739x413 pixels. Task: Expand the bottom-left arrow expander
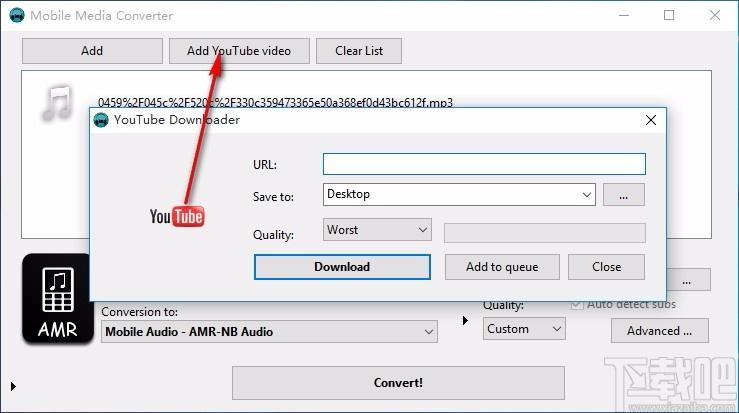(x=13, y=387)
